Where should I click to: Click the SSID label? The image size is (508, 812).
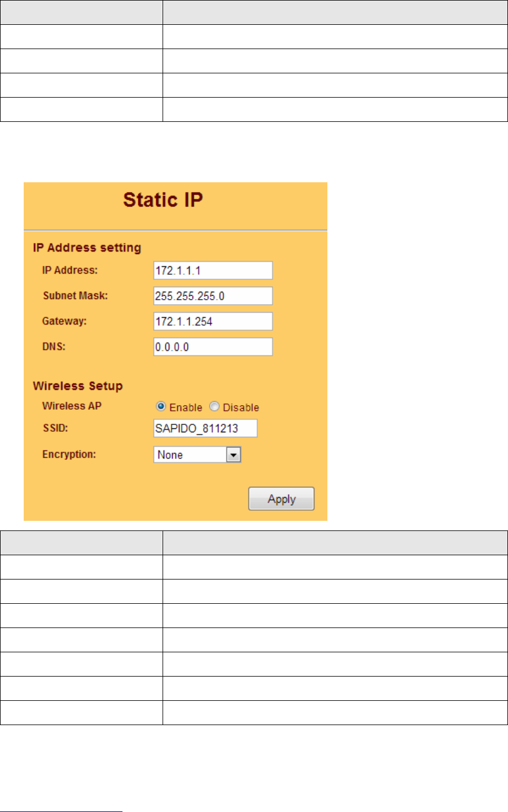[55, 428]
